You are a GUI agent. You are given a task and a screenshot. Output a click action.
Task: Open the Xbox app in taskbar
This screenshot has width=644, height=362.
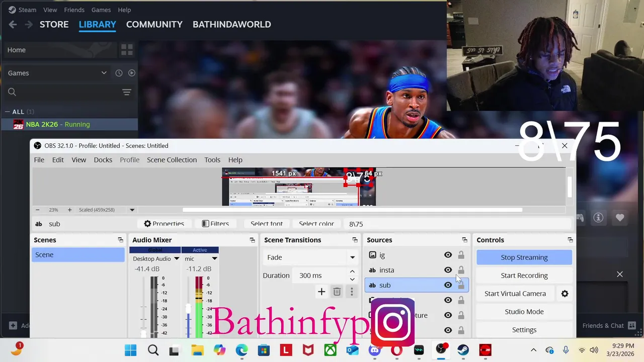point(330,350)
